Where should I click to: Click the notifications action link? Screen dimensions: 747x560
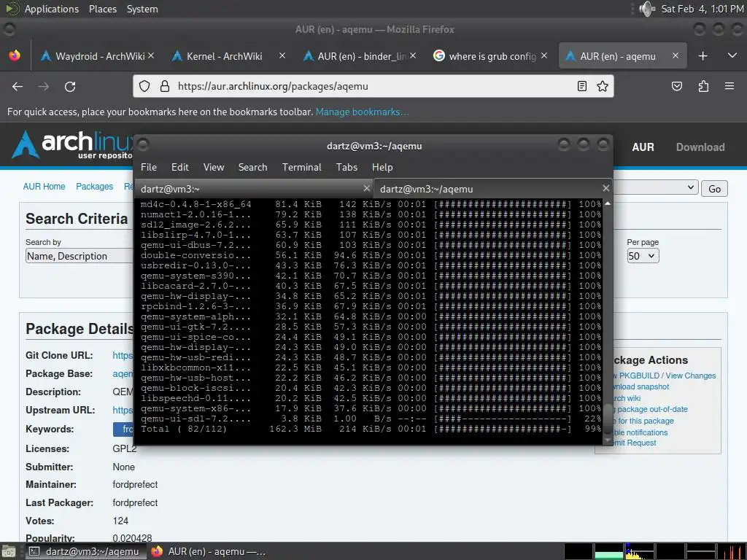pos(640,432)
